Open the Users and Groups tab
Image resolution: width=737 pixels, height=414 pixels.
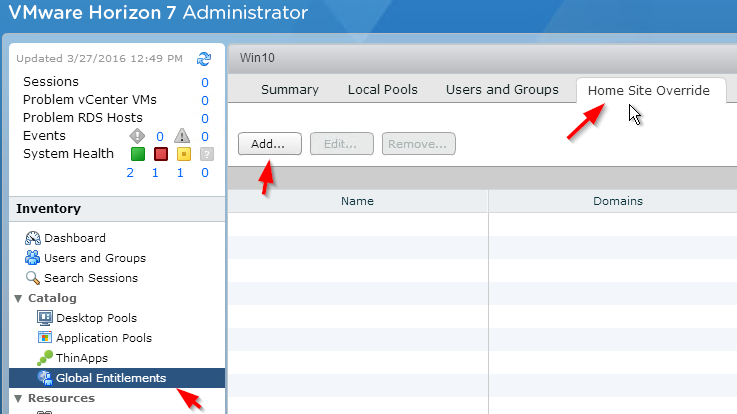[x=502, y=89]
